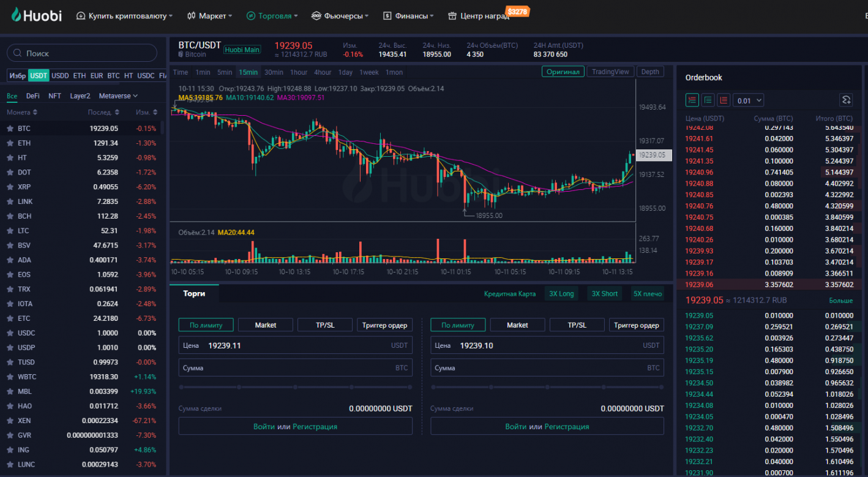This screenshot has width=868, height=477.
Task: Select Триггер ордер in sell panel
Action: tap(637, 325)
